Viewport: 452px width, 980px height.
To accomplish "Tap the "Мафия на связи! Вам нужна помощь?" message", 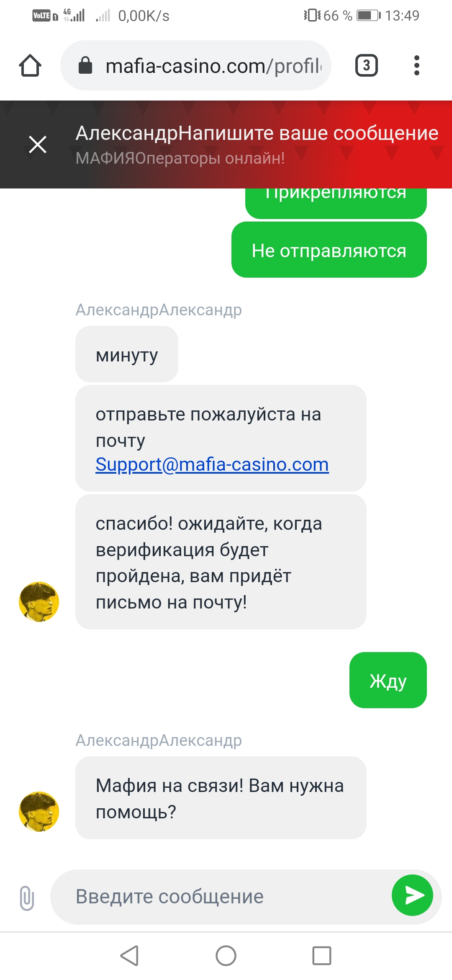I will click(221, 798).
